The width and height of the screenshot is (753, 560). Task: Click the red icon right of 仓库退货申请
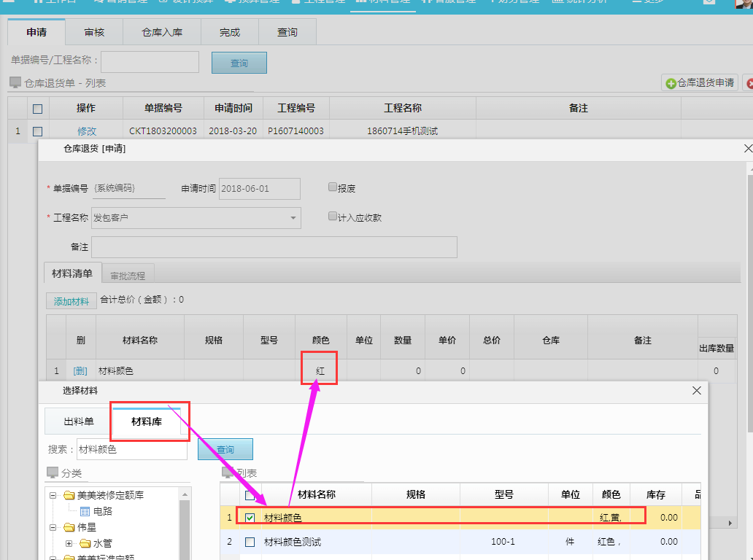coord(749,84)
